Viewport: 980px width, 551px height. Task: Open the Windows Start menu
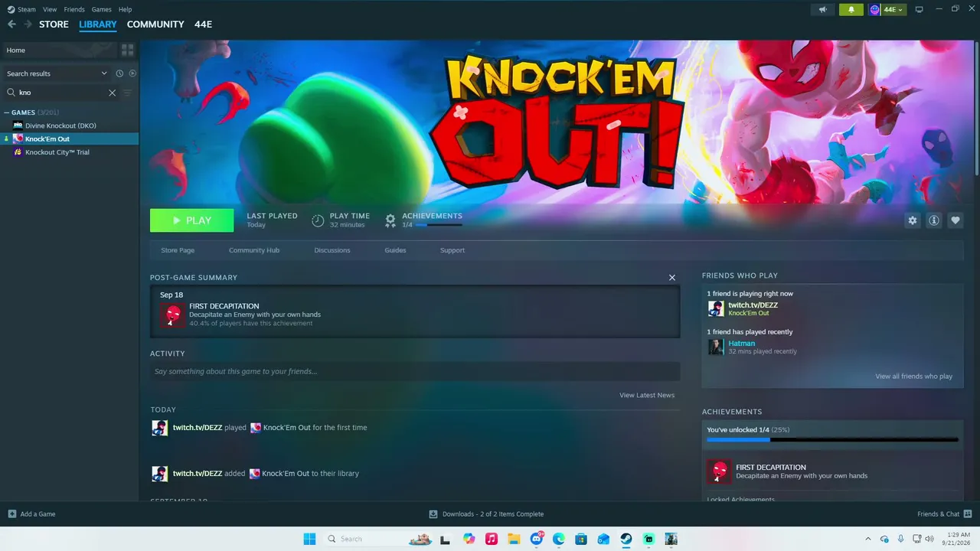point(309,539)
